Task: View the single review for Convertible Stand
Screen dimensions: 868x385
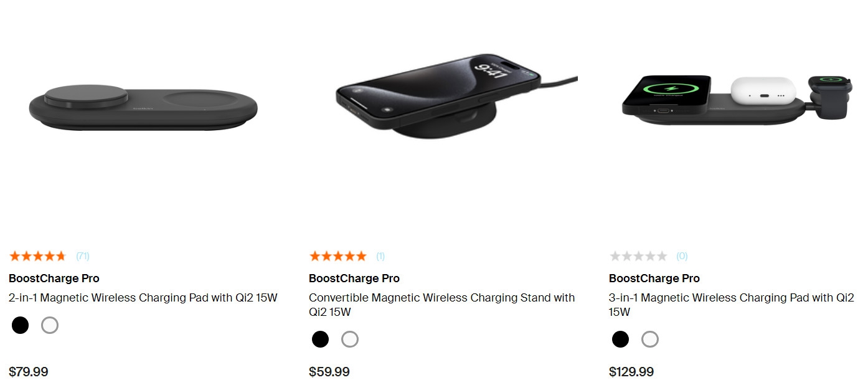Action: [380, 256]
